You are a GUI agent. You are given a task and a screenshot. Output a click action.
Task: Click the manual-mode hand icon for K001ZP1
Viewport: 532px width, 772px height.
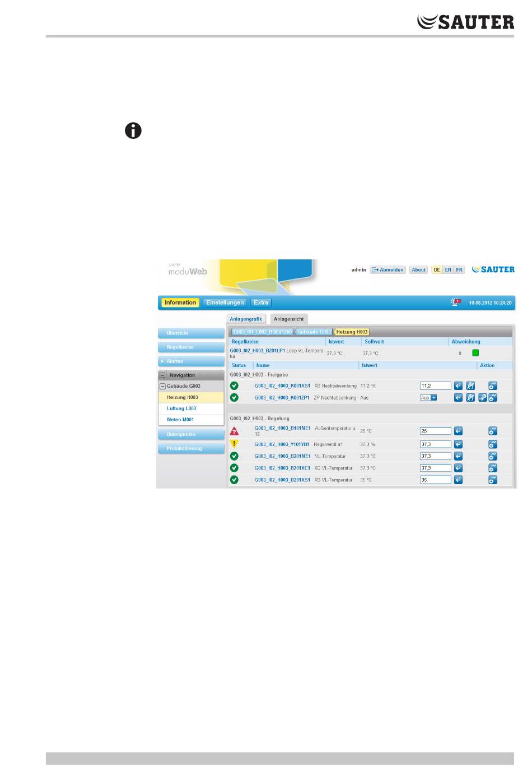pyautogui.click(x=470, y=397)
